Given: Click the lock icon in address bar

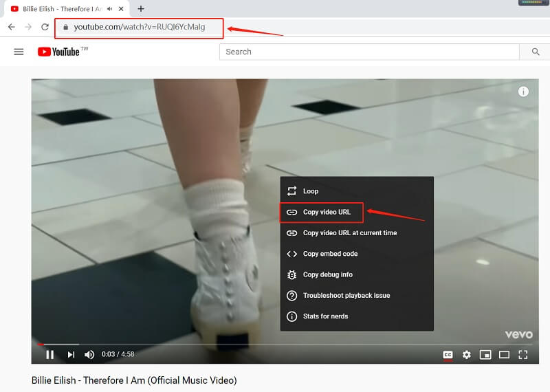Looking at the screenshot, I should 65,27.
